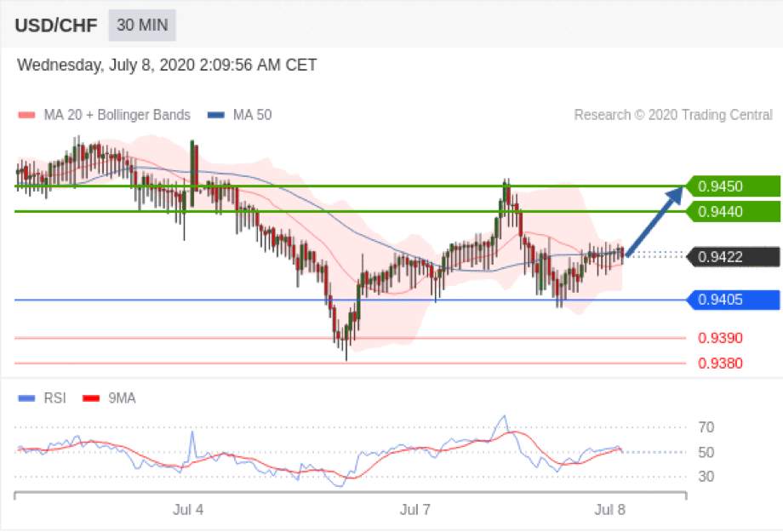Toggle the RSI legend entry

click(x=42, y=398)
